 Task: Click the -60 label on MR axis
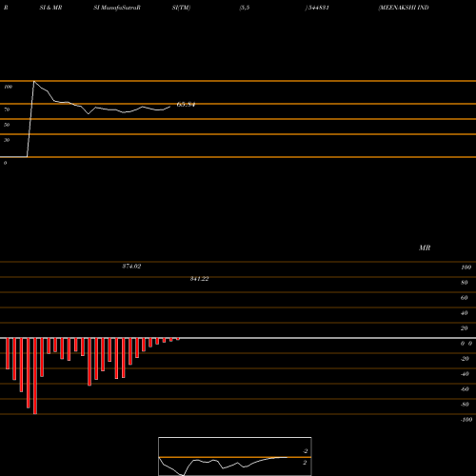point(465,389)
